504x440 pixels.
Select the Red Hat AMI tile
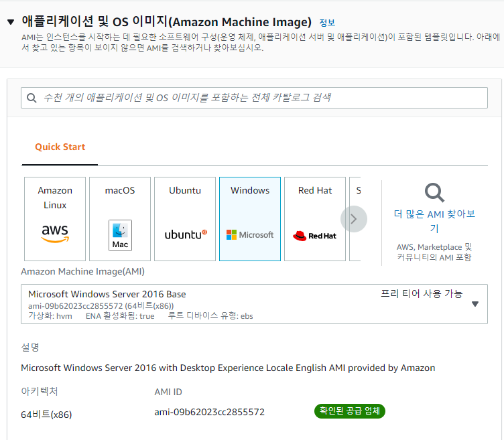click(x=315, y=219)
